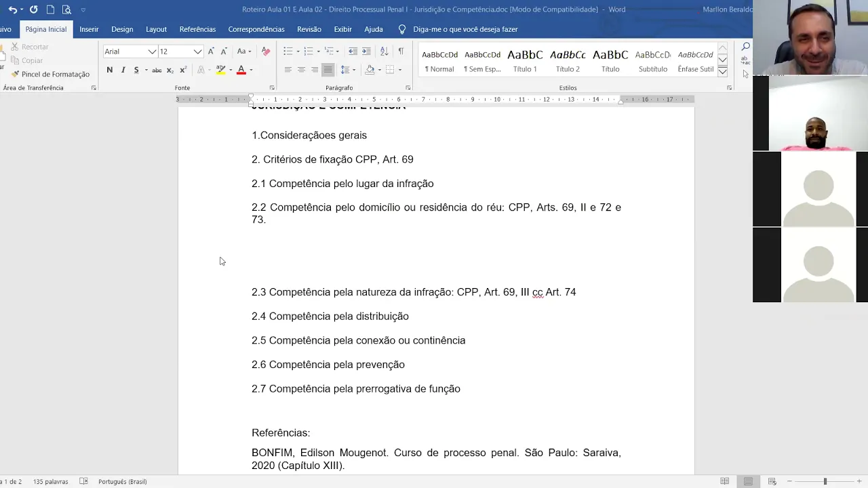The height and width of the screenshot is (488, 868).
Task: Open the Change Case (Aa) dropdown
Action: [244, 52]
